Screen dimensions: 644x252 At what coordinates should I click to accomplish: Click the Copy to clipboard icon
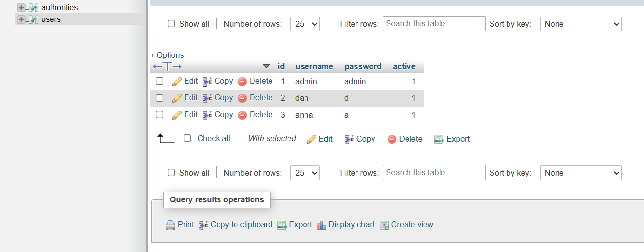click(x=203, y=225)
